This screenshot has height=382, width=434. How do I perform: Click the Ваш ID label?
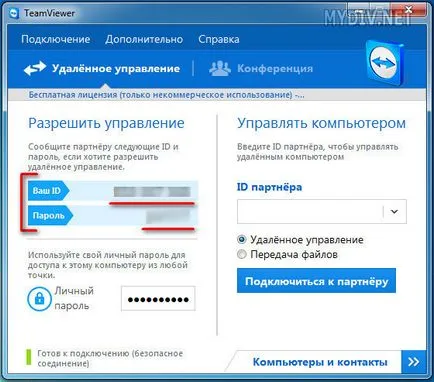48,191
